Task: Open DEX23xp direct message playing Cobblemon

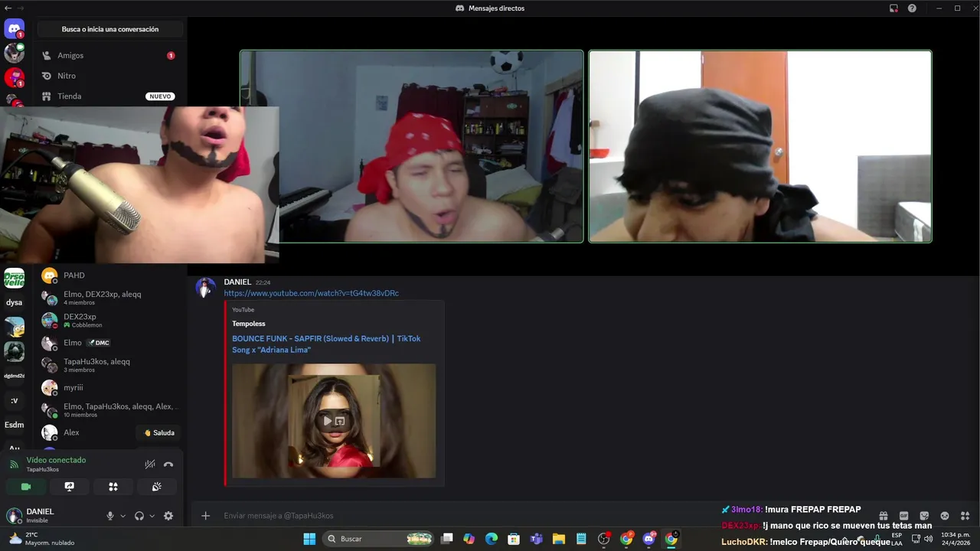Action: coord(109,320)
